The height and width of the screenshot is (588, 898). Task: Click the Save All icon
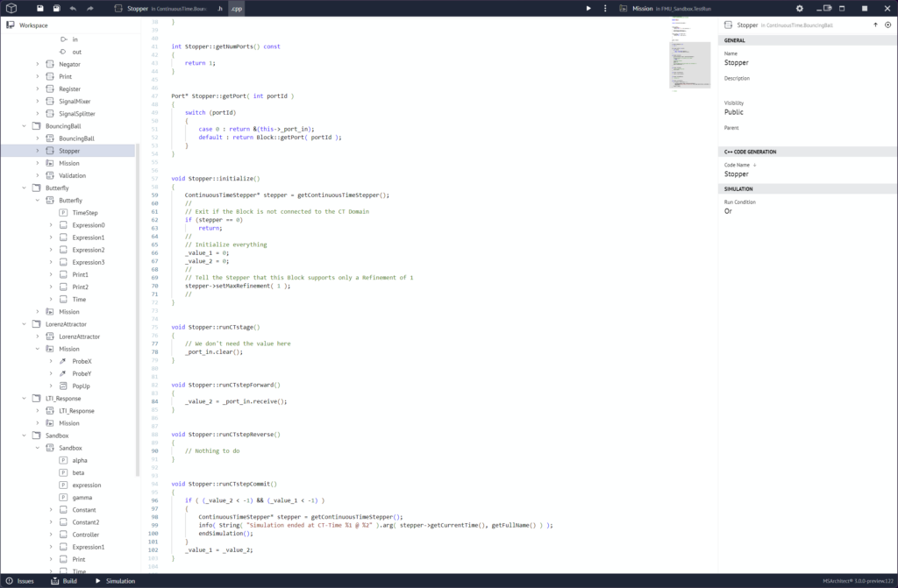(56, 9)
